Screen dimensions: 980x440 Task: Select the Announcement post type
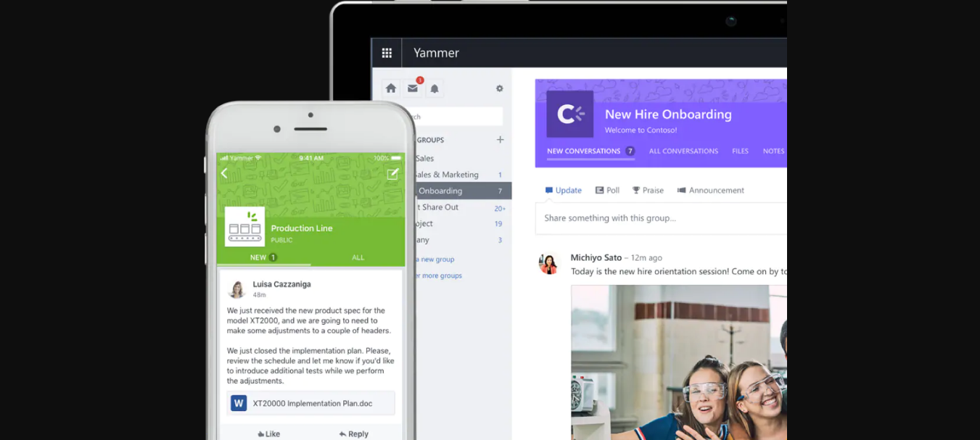pyautogui.click(x=711, y=190)
